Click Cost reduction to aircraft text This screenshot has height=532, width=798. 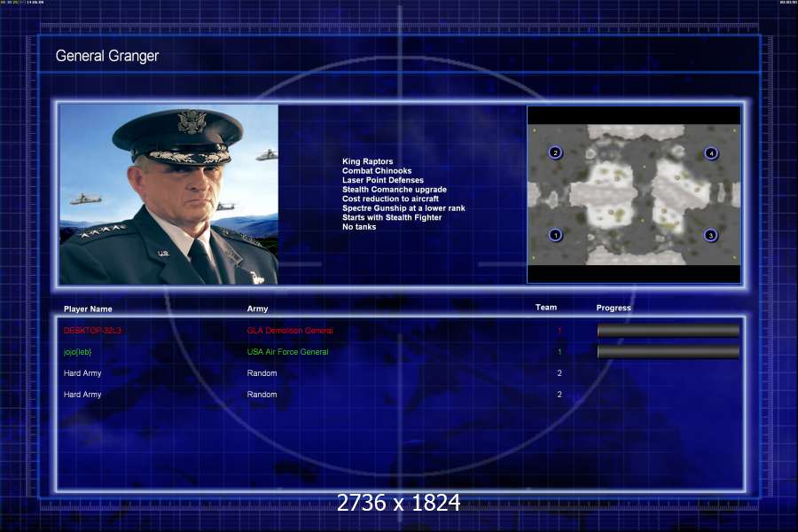coord(390,199)
